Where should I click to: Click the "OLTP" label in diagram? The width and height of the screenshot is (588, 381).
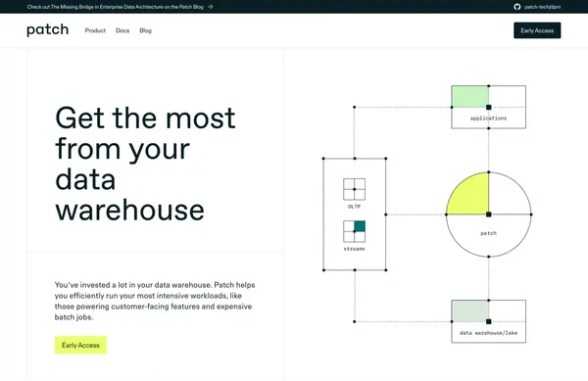[x=355, y=207]
